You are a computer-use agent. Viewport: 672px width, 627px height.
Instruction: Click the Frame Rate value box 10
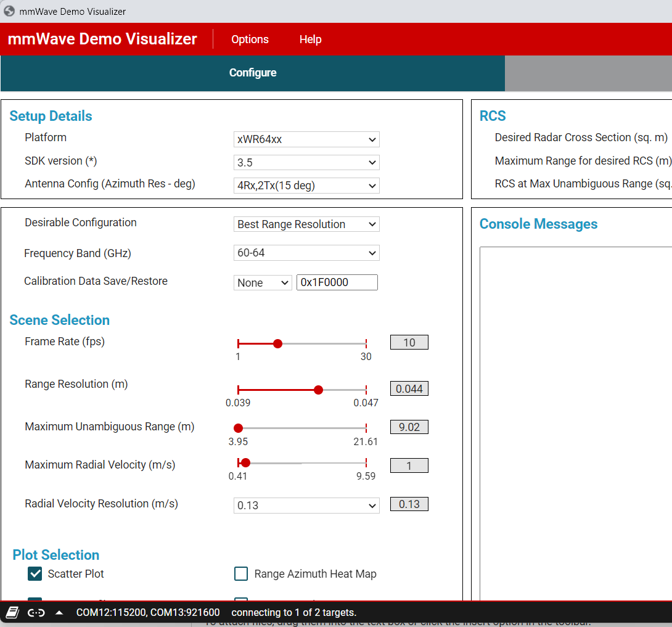(x=409, y=342)
